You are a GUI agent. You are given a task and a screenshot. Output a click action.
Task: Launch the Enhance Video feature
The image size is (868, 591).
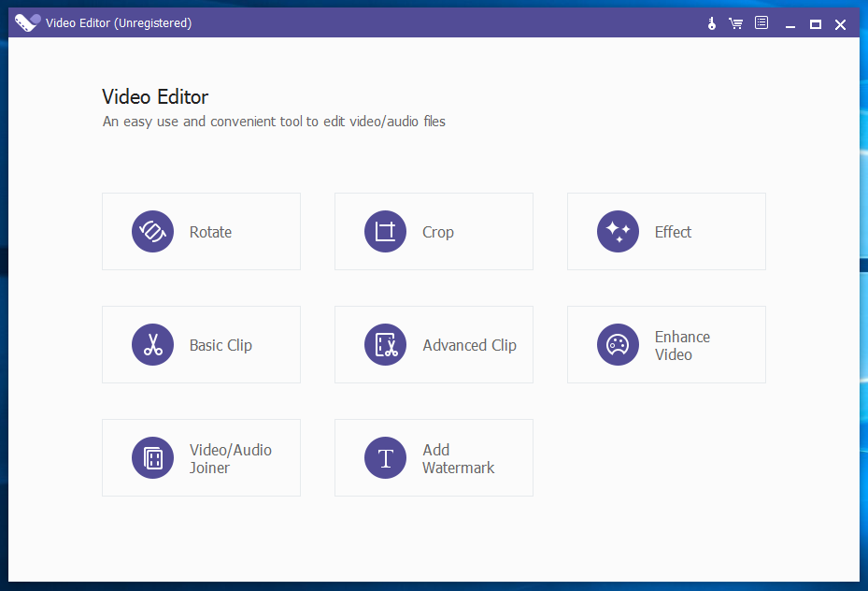click(x=666, y=344)
